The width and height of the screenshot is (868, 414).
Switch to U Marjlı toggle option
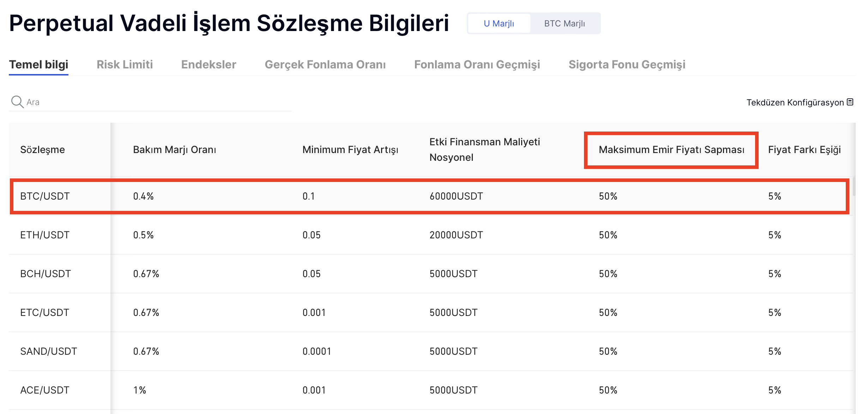[x=499, y=24]
